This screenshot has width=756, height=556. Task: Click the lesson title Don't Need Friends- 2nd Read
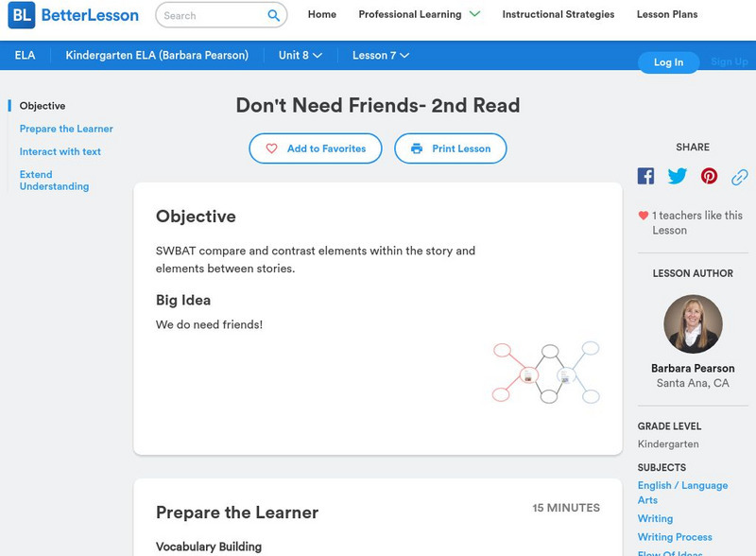coord(378,105)
